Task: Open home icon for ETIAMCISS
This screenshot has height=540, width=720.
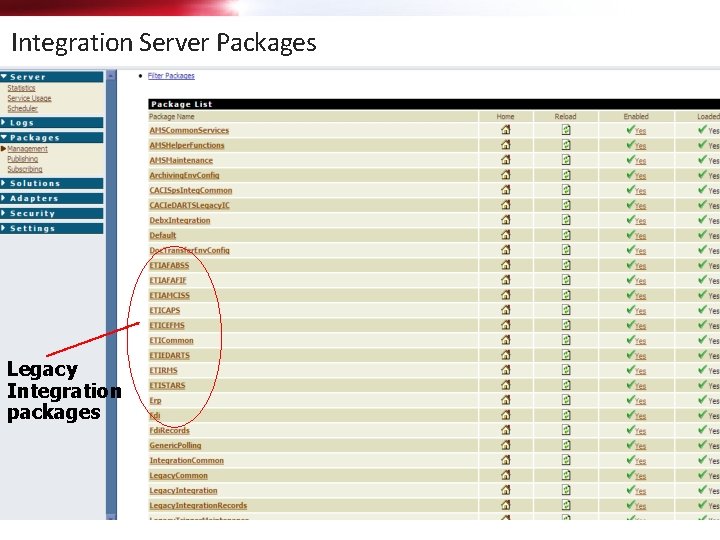Action: pos(506,295)
